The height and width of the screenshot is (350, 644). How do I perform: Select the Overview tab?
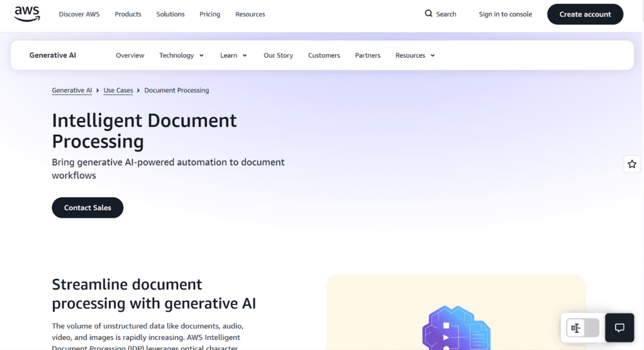tap(130, 55)
